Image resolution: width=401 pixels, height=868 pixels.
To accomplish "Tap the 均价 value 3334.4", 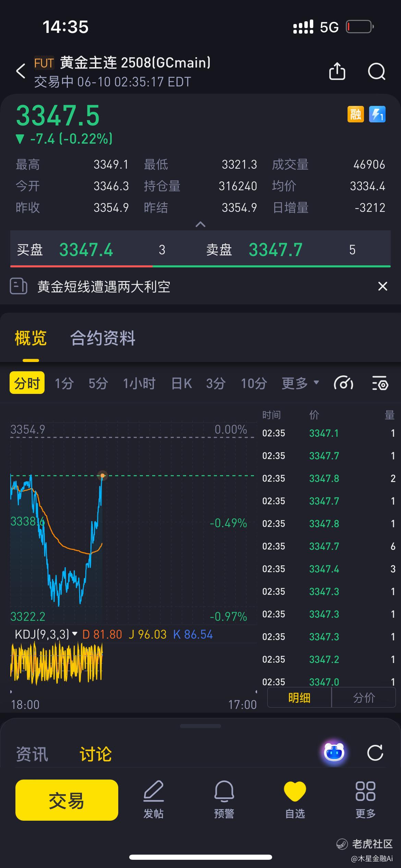I will [x=367, y=186].
